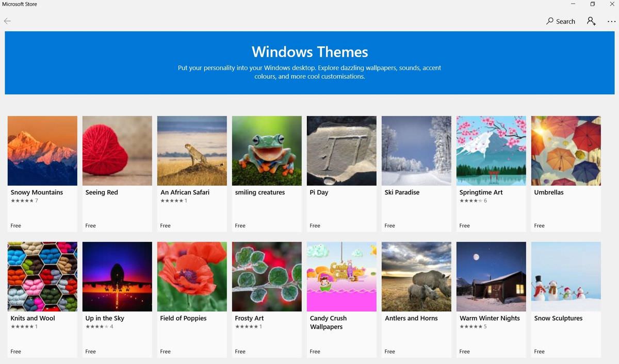Open Candy Crush Wallpapers thumbnail

(x=341, y=276)
